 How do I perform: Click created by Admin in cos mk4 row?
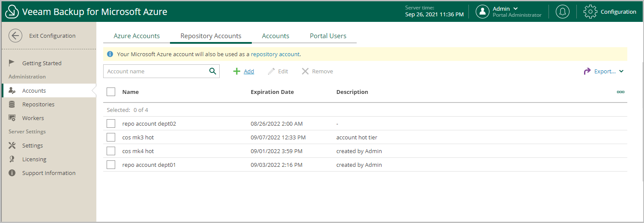(359, 151)
